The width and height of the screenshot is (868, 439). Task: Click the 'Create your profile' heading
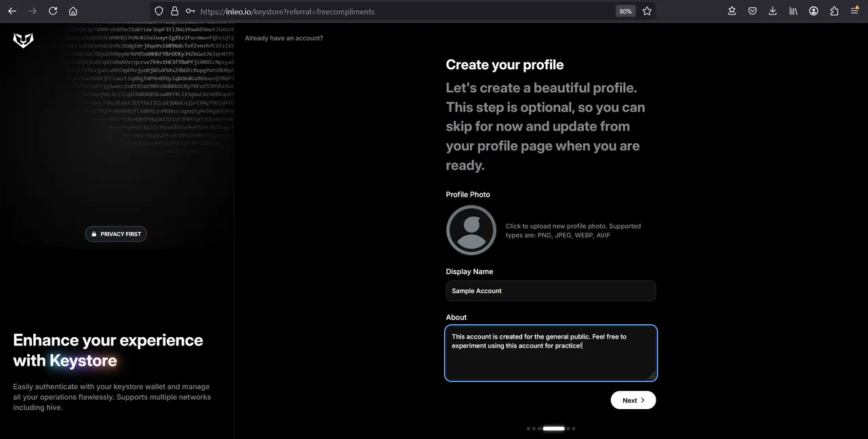pos(505,65)
